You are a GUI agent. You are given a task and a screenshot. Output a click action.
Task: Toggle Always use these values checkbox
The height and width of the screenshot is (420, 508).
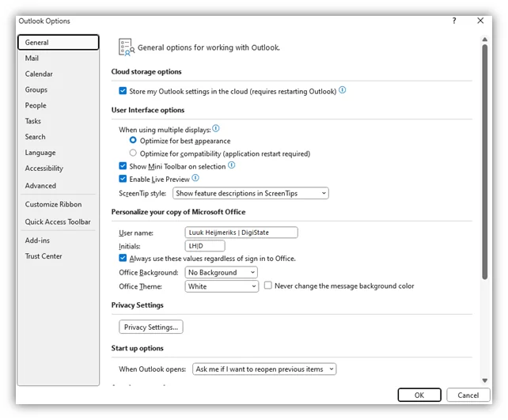(x=123, y=258)
